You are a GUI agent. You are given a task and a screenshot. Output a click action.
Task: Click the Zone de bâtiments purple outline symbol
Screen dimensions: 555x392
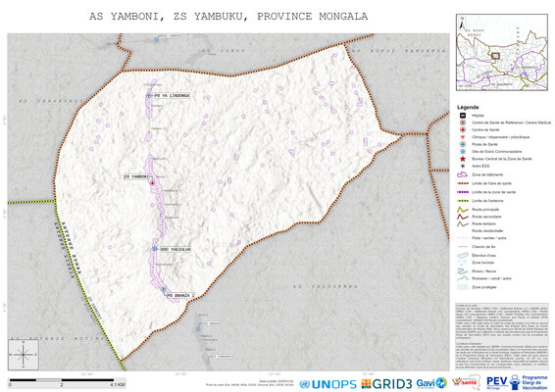pyautogui.click(x=462, y=174)
